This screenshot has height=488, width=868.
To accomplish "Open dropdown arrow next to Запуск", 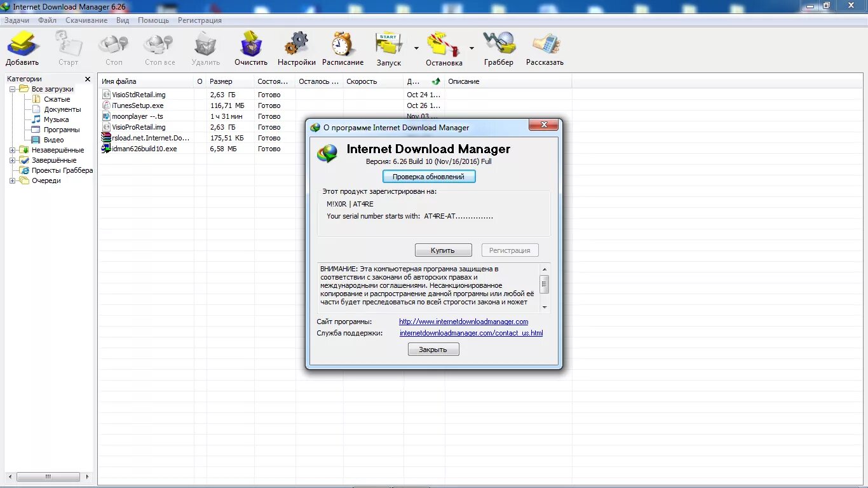I will click(416, 48).
